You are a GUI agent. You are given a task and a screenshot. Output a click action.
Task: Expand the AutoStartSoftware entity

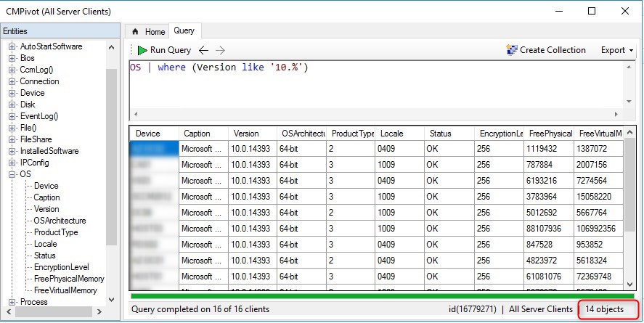[12, 46]
